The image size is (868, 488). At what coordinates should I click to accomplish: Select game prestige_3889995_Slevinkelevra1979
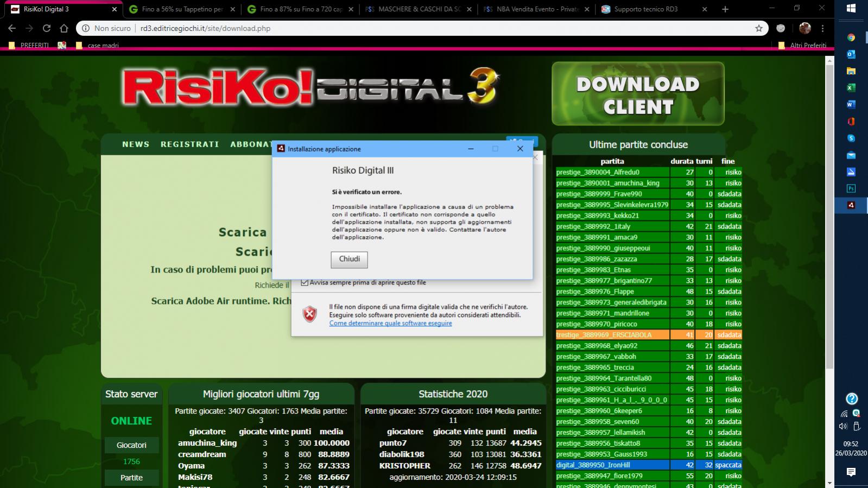(612, 205)
